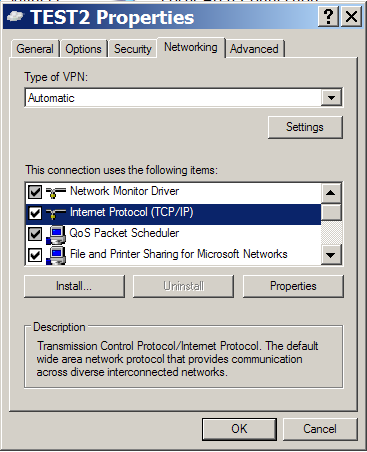Viewport: 367px width, 452px height.
Task: Click the Network Monitor Driver protocol icon
Action: click(55, 192)
